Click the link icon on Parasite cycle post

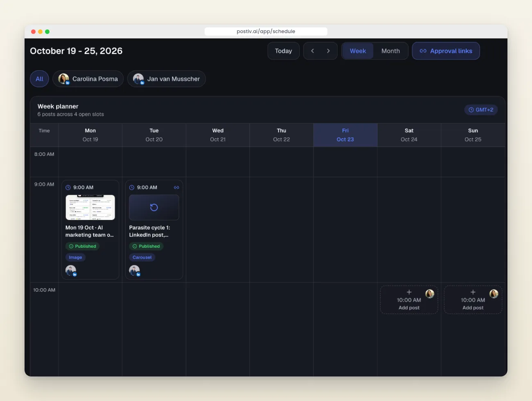(176, 187)
